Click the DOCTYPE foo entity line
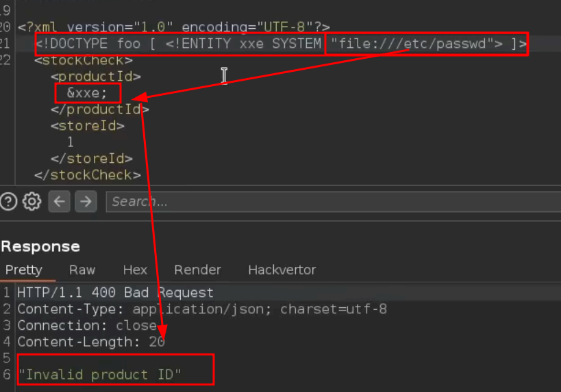 click(x=282, y=44)
